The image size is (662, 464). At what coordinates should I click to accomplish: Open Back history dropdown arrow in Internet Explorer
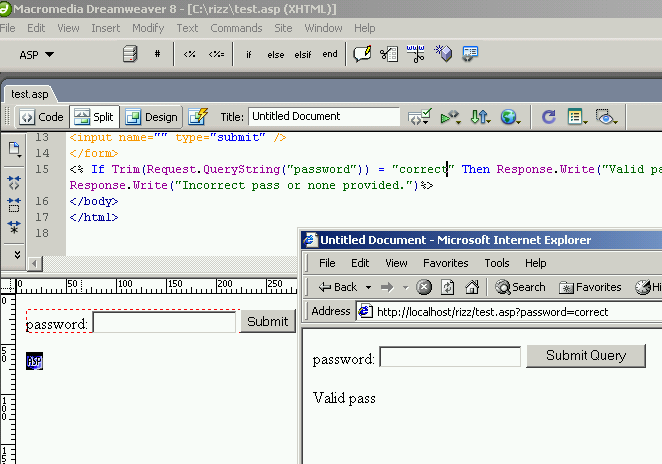point(369,287)
